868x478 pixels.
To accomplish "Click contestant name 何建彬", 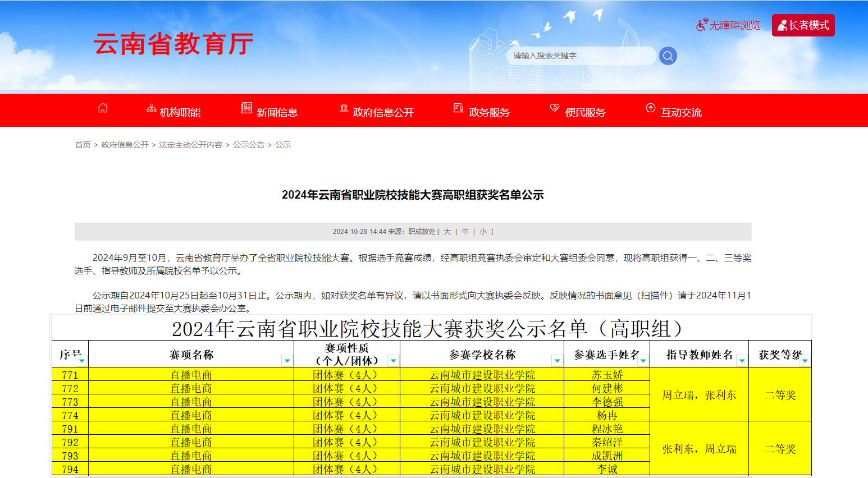I will coord(607,388).
